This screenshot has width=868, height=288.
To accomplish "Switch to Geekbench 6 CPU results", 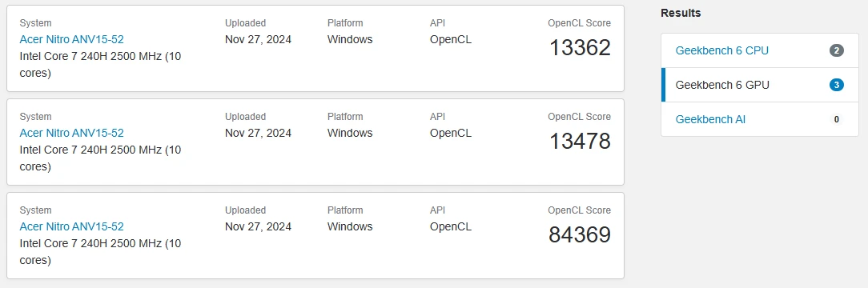I will (721, 51).
